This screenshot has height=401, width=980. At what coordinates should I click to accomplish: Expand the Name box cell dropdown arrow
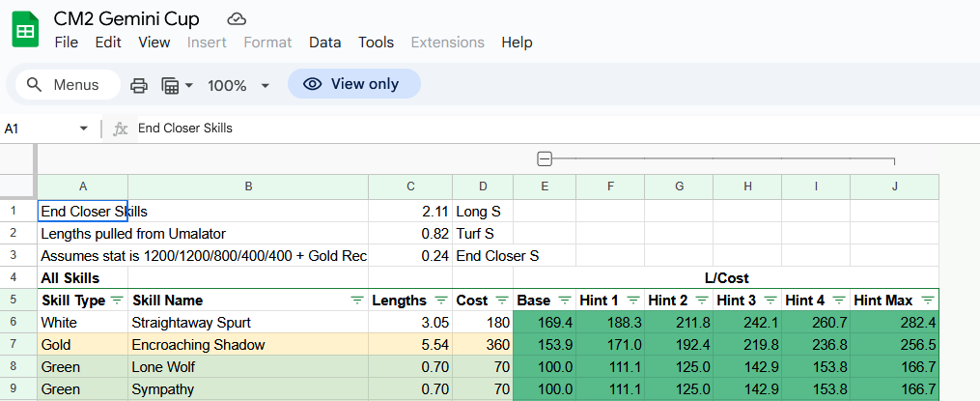coord(83,129)
